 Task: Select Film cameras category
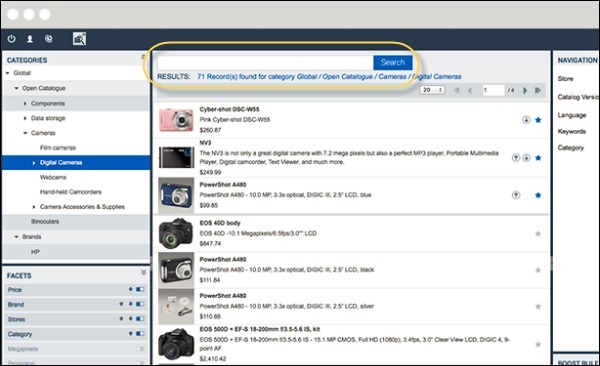point(58,148)
